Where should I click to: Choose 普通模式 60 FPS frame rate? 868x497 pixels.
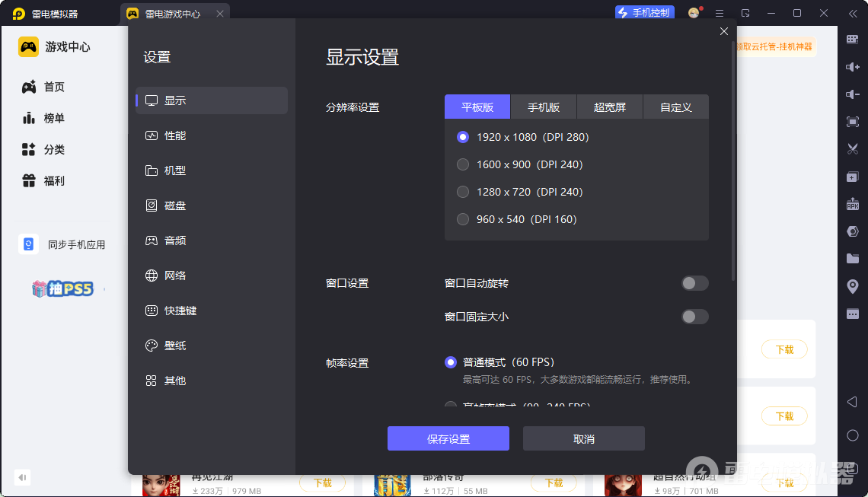(x=450, y=363)
